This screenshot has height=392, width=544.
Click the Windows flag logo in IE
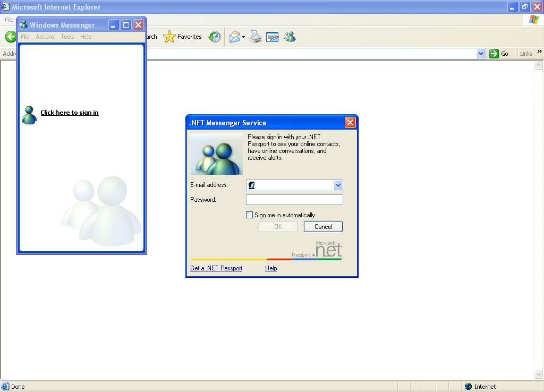[533, 20]
